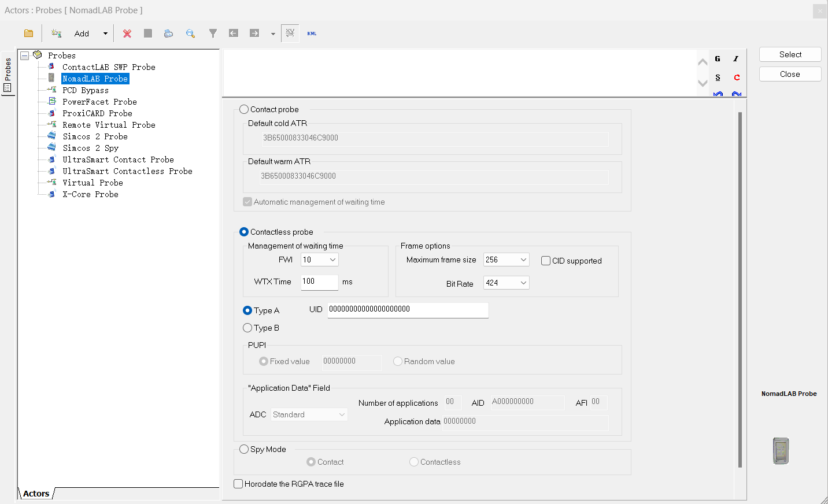Screen dimensions: 828x504
Task: Click the gray stop square icon
Action: [148, 34]
